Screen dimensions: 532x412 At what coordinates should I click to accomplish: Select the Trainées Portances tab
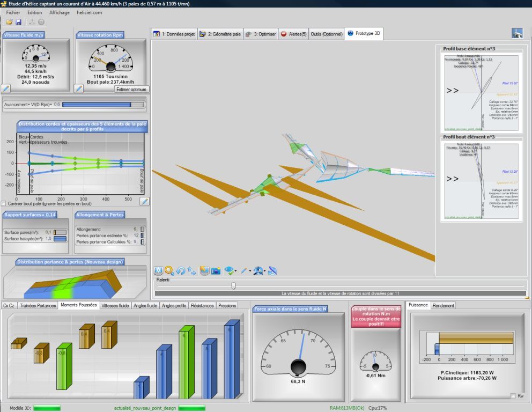(x=38, y=305)
